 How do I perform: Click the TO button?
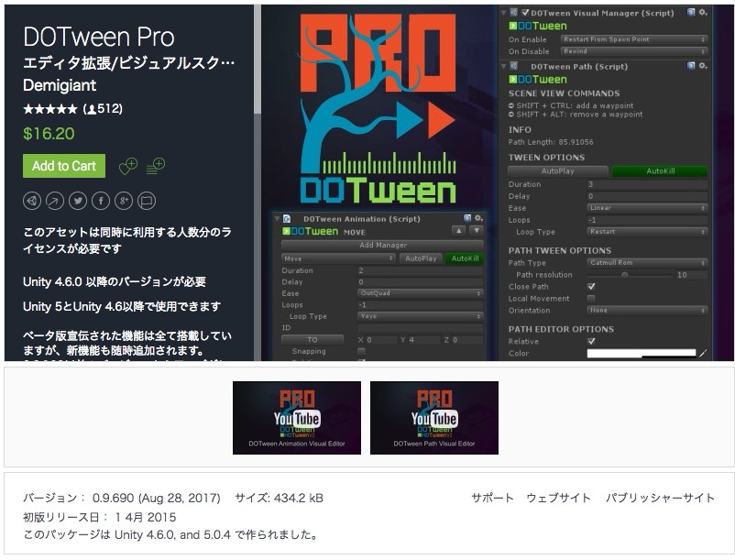[313, 340]
